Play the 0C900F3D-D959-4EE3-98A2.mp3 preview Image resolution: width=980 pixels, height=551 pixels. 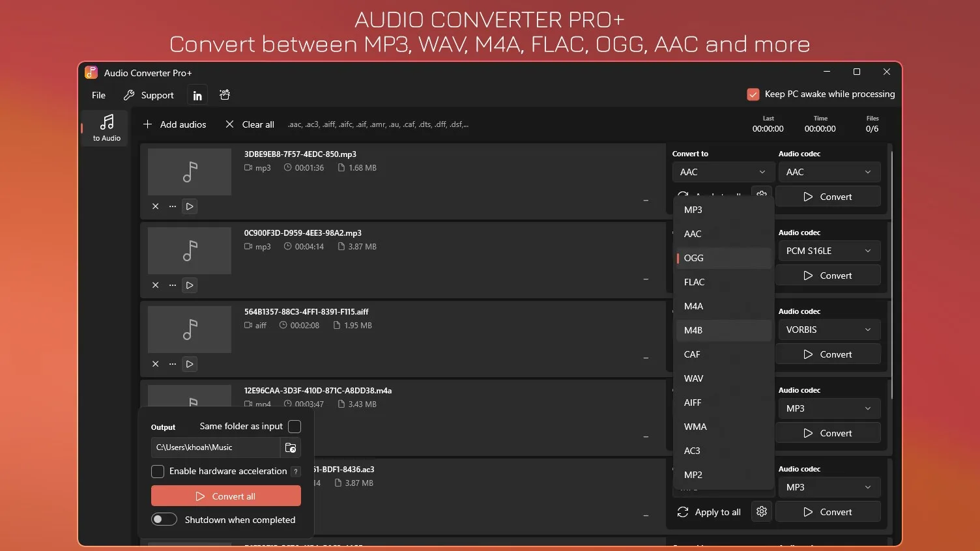190,285
